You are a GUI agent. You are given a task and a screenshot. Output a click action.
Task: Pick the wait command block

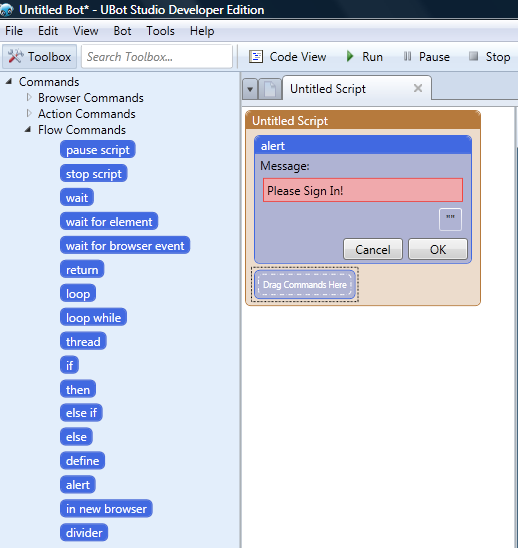pos(77,198)
